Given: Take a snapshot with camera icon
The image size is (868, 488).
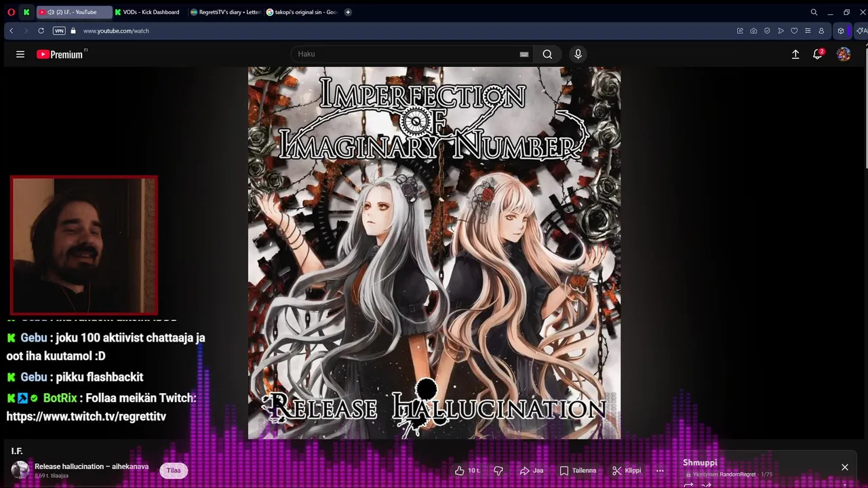Looking at the screenshot, I should 753,30.
